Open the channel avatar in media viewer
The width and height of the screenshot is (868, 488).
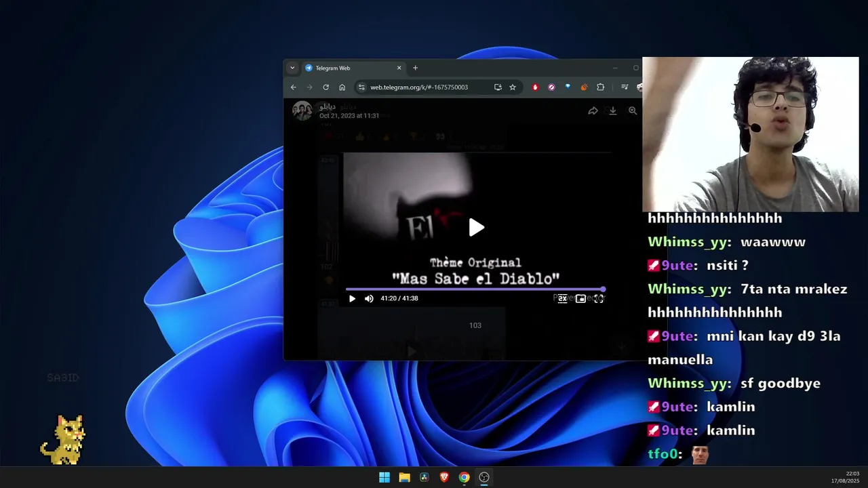[x=302, y=110]
